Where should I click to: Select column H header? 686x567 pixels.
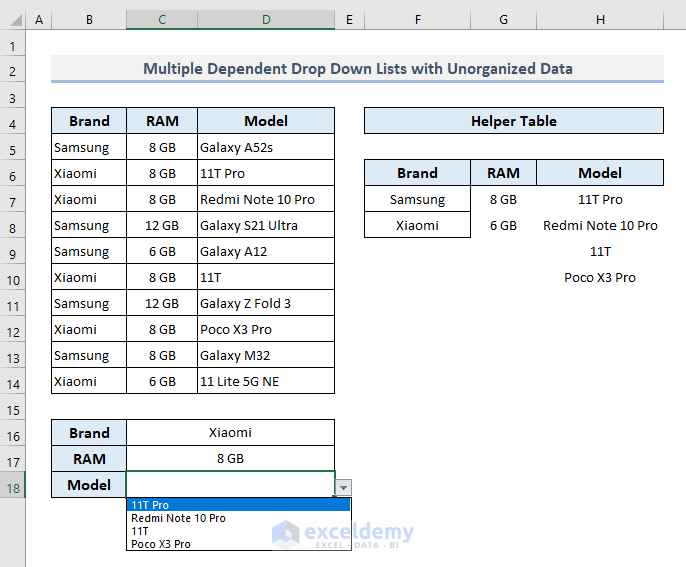(x=600, y=19)
